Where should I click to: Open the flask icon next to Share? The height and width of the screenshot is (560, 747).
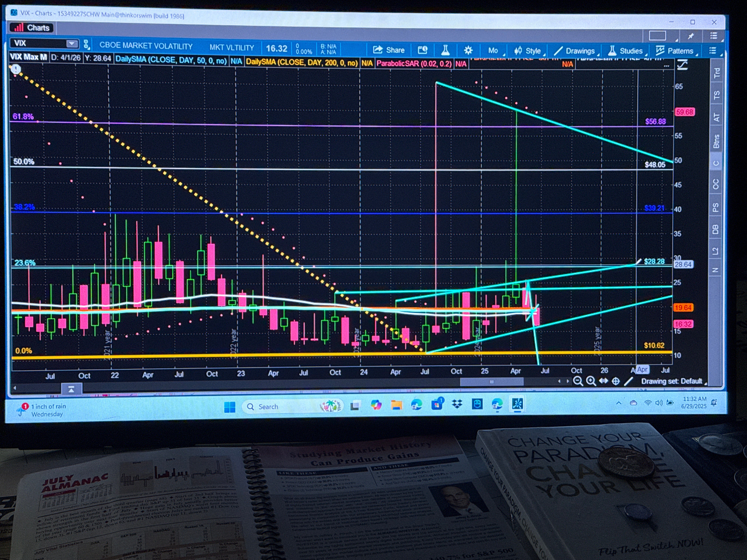[x=445, y=50]
